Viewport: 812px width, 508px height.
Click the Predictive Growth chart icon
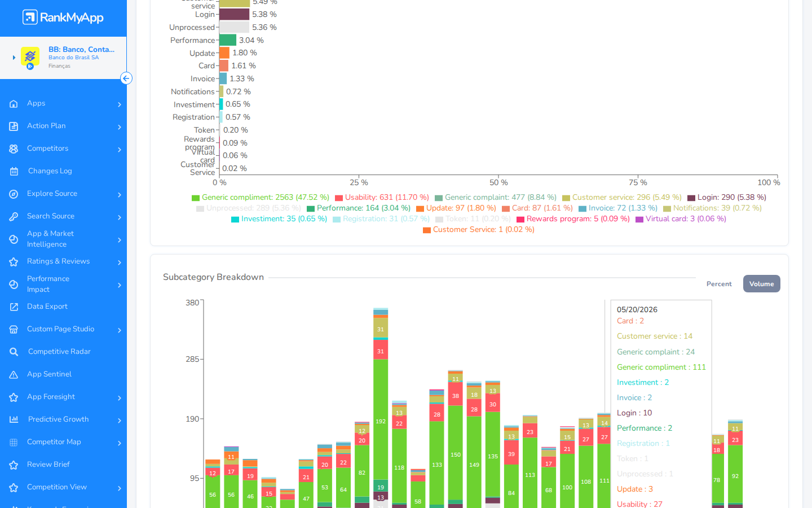pos(14,419)
